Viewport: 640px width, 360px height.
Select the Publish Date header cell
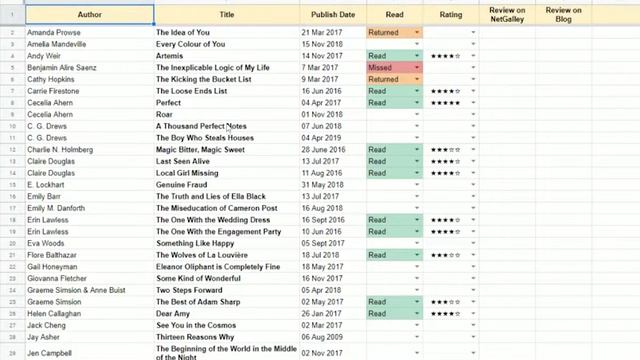[333, 15]
